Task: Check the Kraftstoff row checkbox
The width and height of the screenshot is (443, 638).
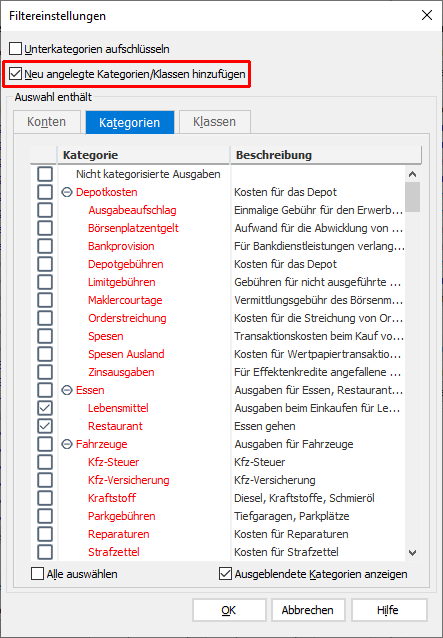Action: point(45,498)
